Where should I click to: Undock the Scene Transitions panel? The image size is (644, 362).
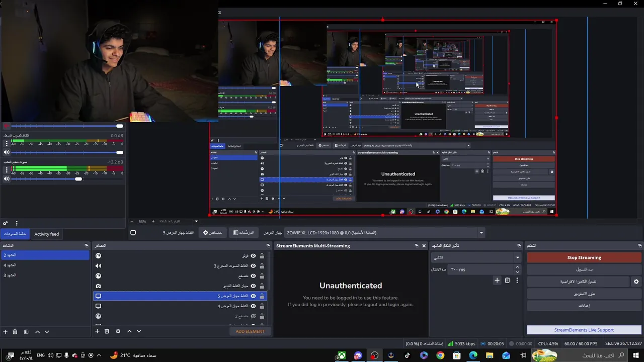(519, 246)
